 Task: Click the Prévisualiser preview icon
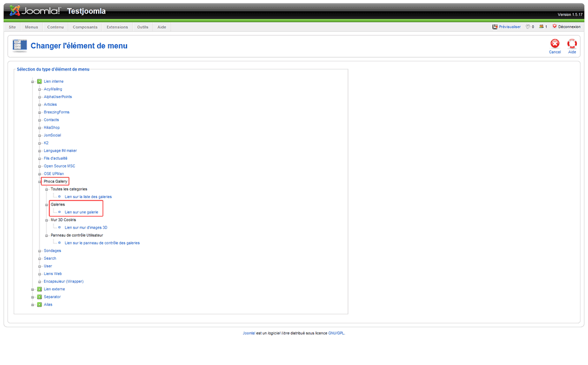tap(495, 26)
